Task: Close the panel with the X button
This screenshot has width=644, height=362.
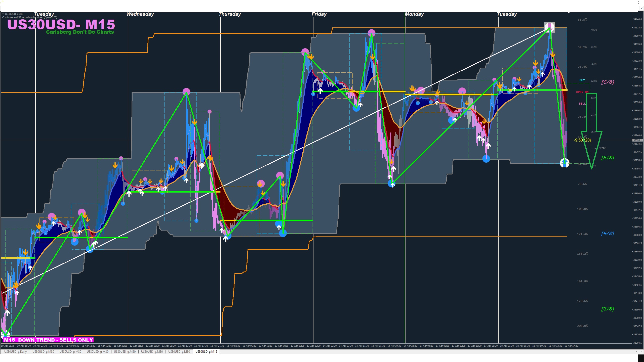Action: pos(641,8)
